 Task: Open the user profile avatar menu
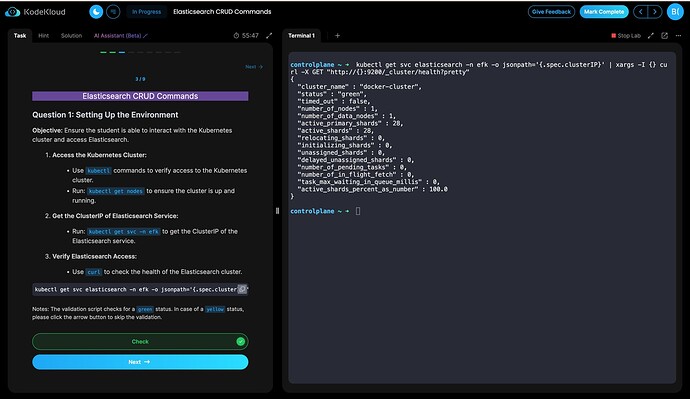coord(675,12)
